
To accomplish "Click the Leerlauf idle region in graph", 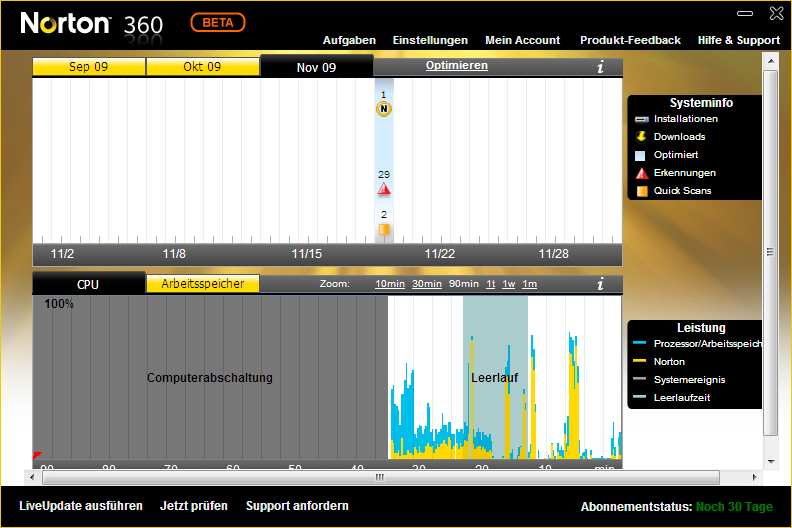I will 495,377.
